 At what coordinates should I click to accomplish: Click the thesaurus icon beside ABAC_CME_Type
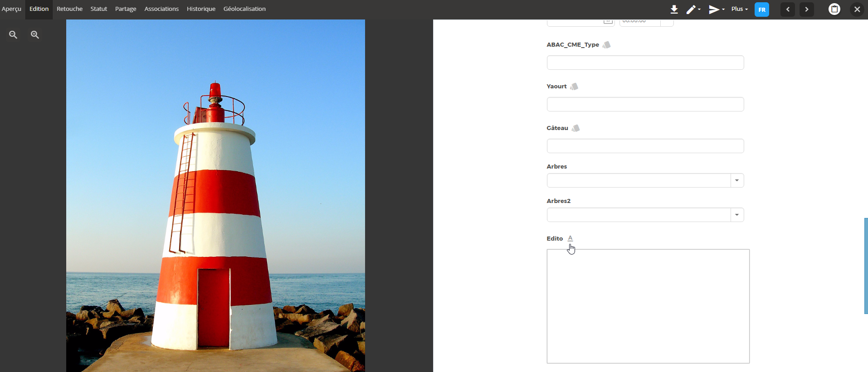(x=606, y=45)
